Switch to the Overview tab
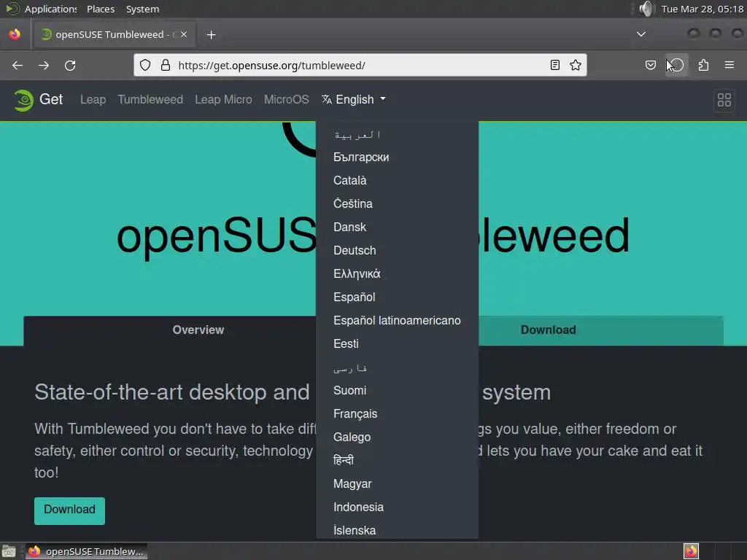 click(198, 330)
